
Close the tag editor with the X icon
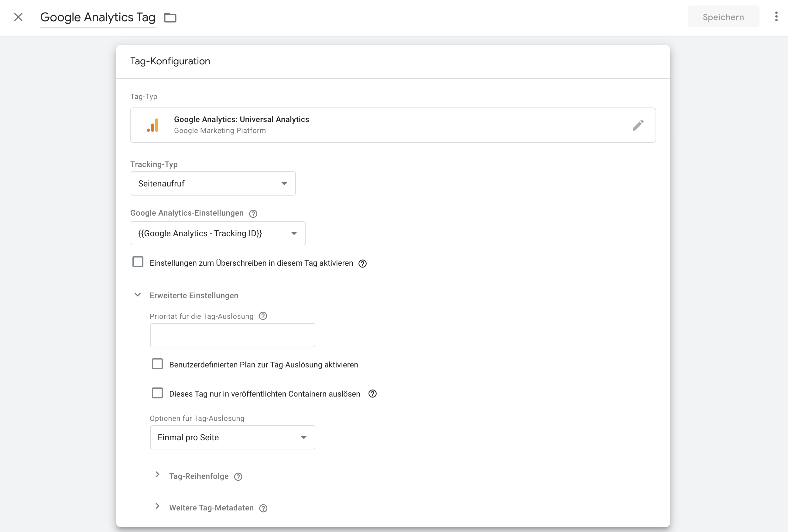point(18,17)
